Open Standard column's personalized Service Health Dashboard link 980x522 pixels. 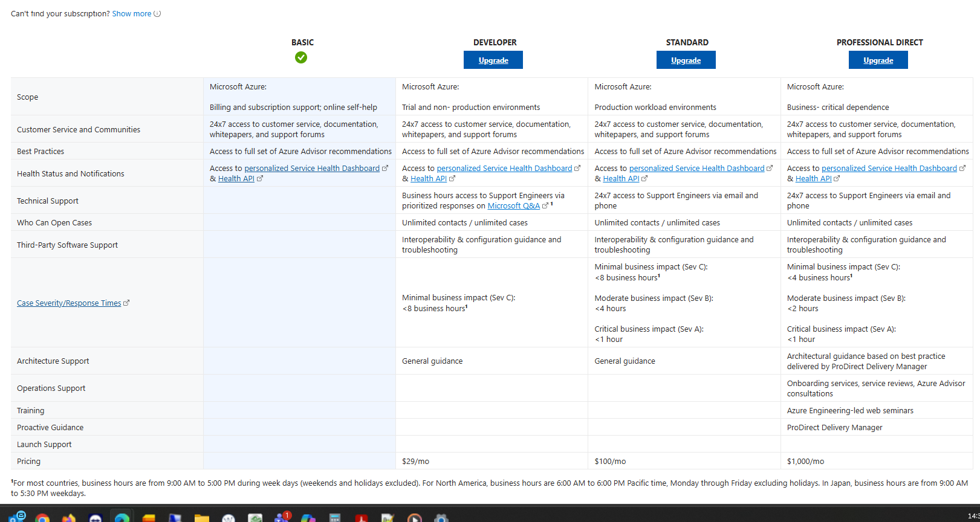point(697,169)
